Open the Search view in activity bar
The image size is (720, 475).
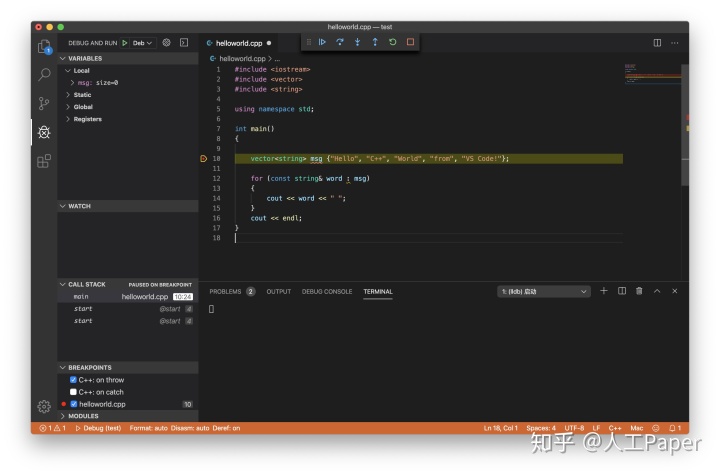coord(44,74)
